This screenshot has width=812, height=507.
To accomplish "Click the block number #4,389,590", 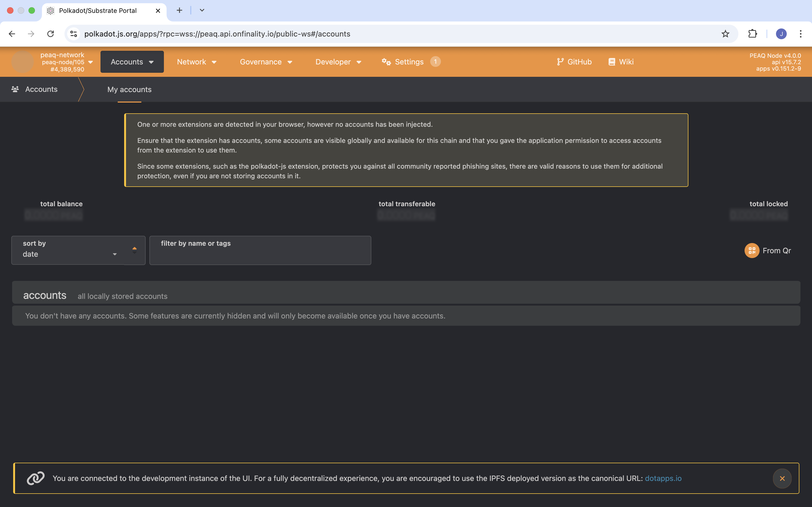I will coord(67,69).
